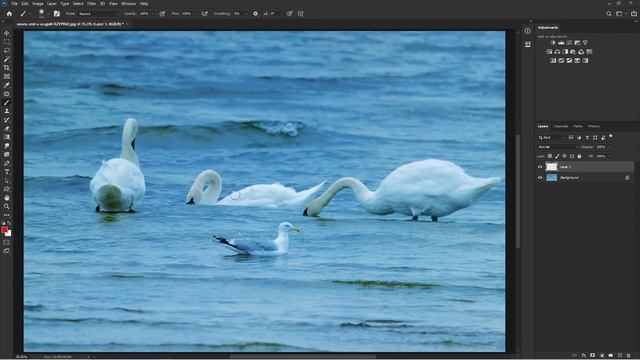Click the foreground red color swatch

click(4, 230)
